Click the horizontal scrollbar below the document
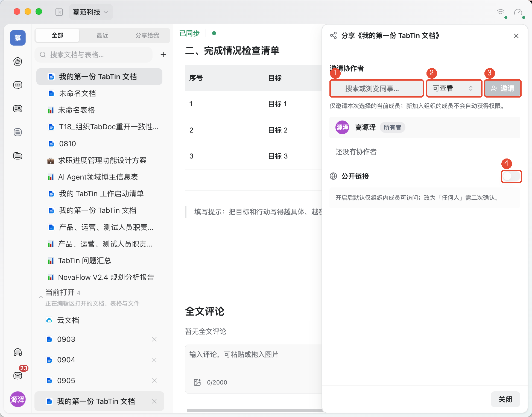The image size is (532, 417). click(x=255, y=410)
